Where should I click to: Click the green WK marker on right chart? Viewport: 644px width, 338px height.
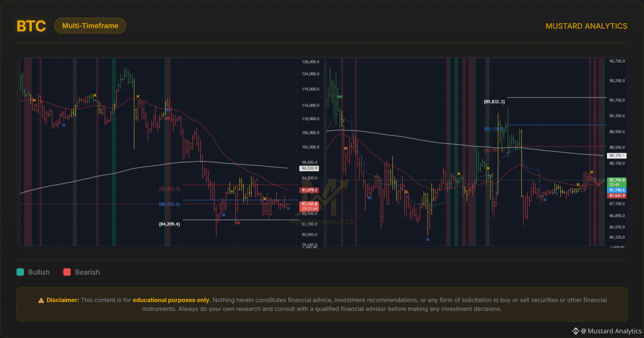340,97
